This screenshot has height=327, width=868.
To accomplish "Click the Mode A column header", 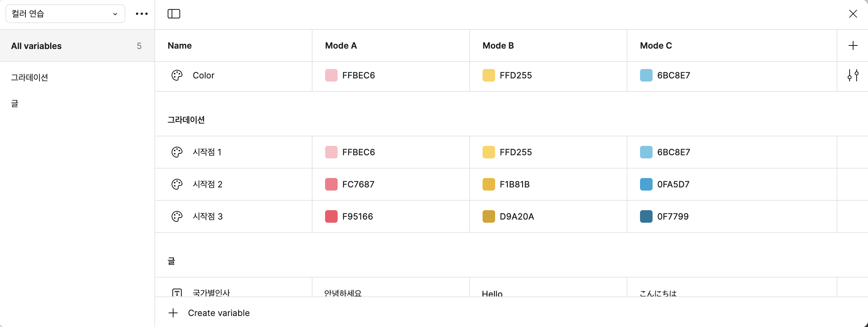I will 341,45.
